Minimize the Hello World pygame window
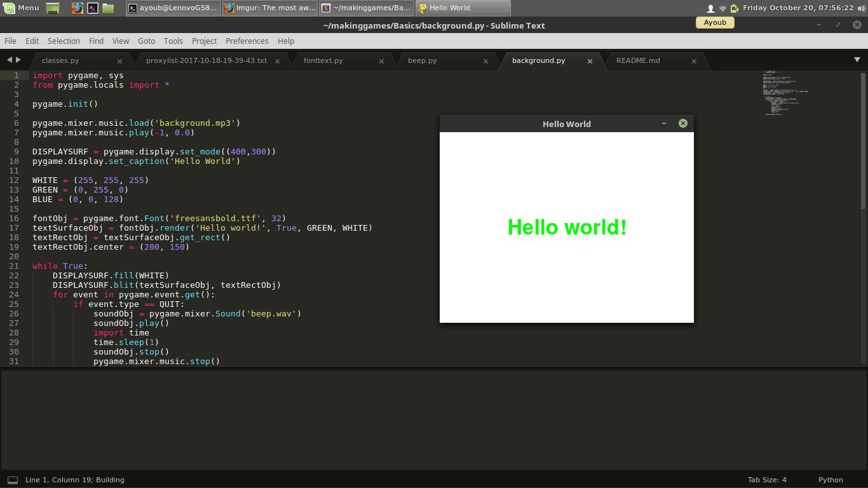868x488 pixels. (x=664, y=123)
